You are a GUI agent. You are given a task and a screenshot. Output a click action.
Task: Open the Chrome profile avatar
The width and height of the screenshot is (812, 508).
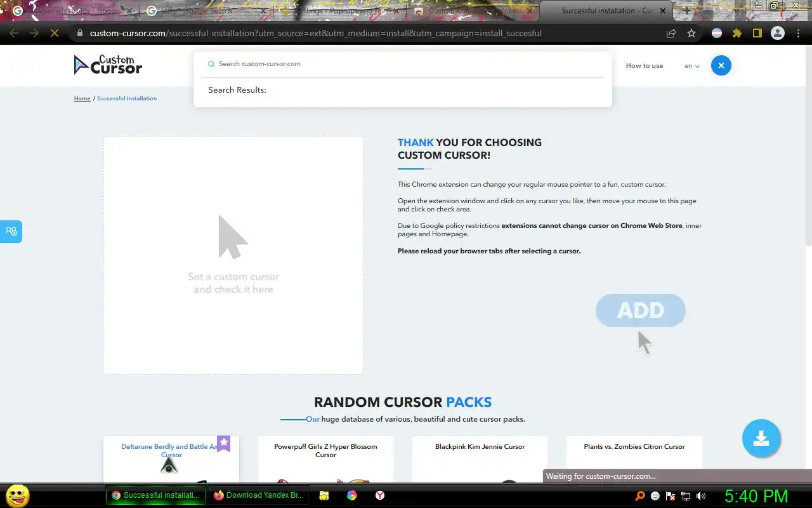778,33
